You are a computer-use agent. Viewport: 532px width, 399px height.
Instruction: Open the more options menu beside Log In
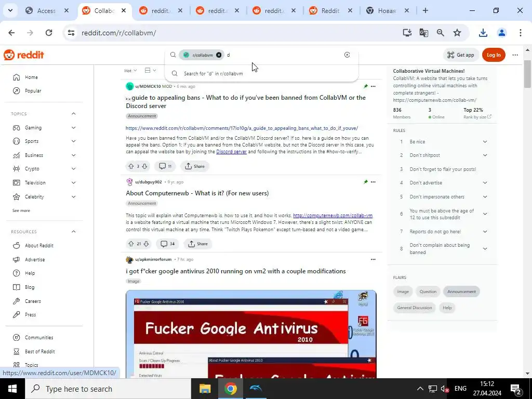(x=515, y=55)
